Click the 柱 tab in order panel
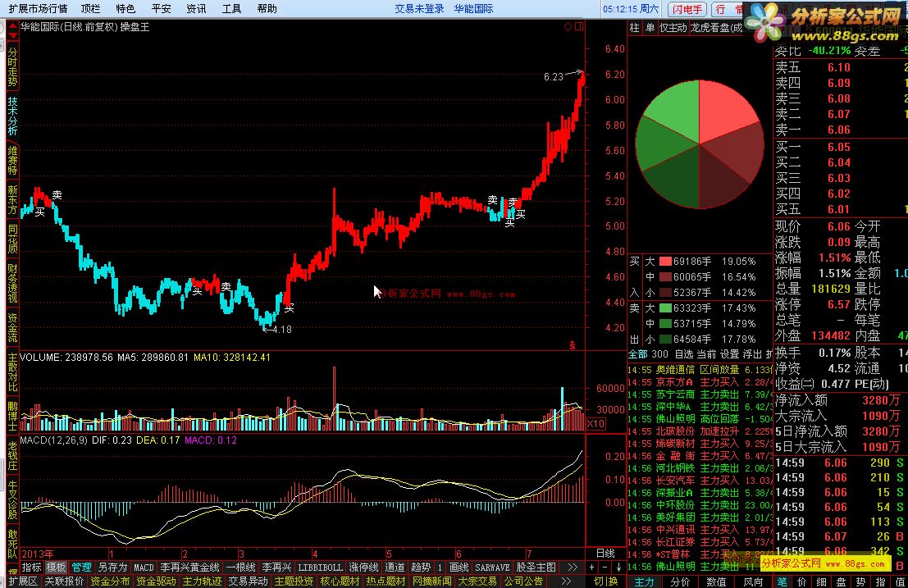This screenshot has height=588, width=908. (x=635, y=28)
